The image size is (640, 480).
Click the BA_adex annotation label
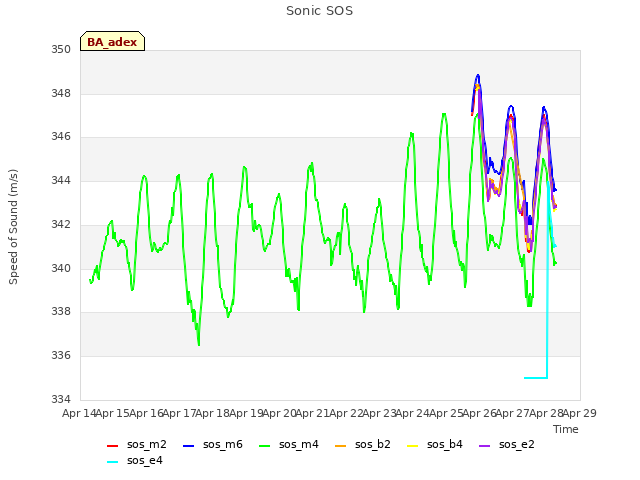(112, 42)
